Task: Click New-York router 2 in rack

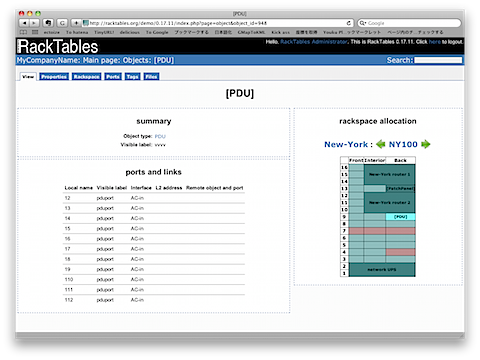Action: [389, 203]
